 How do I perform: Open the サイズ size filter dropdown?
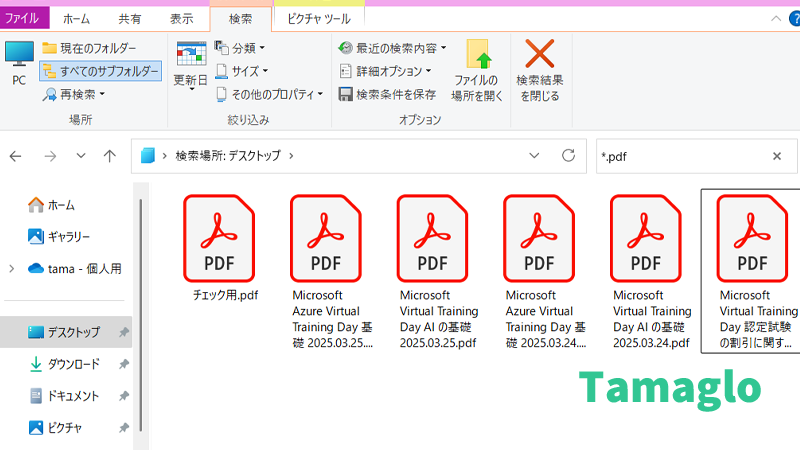coord(241,71)
